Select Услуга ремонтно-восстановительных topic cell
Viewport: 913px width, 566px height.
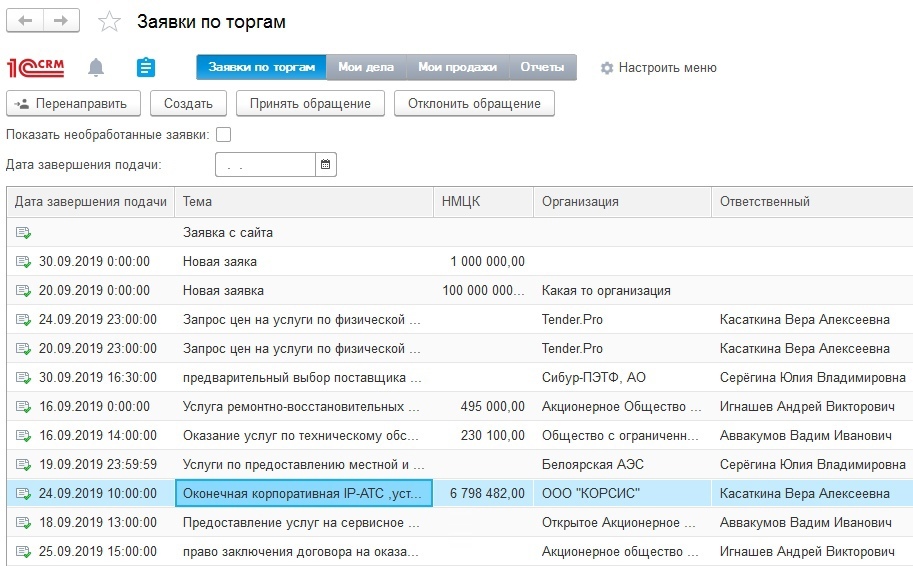tap(304, 407)
